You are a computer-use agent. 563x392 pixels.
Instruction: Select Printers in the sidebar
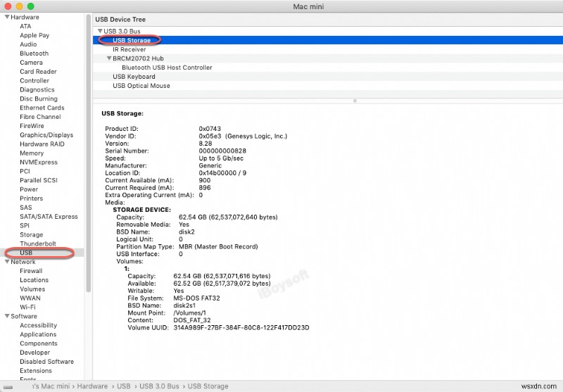(31, 198)
